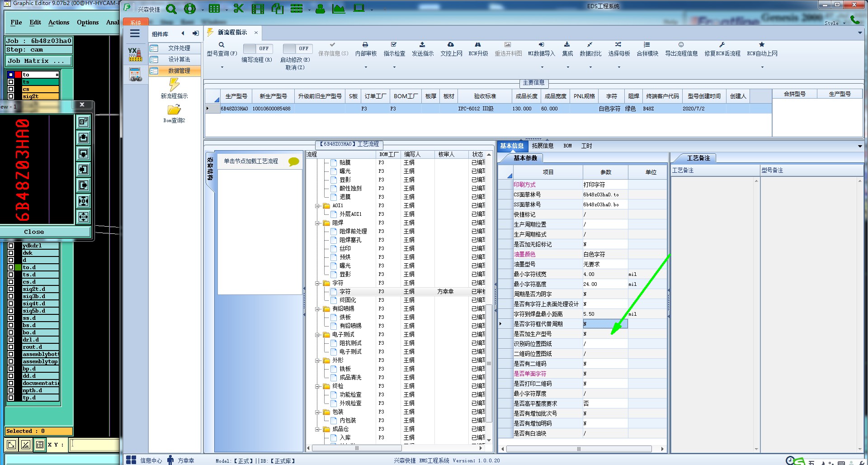Check the box for the sig2t layer
868x465 pixels.
click(11, 96)
